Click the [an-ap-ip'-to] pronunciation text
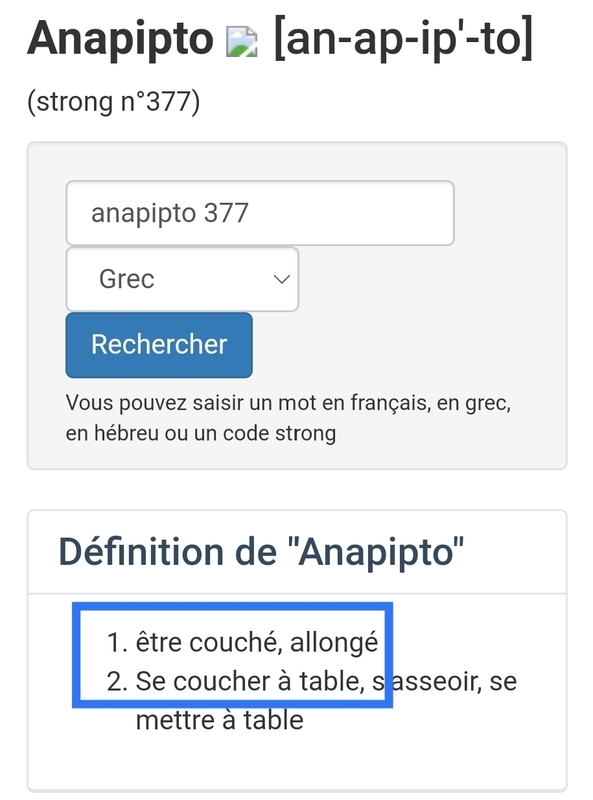Screen dimensions: 593x800 (x=404, y=39)
